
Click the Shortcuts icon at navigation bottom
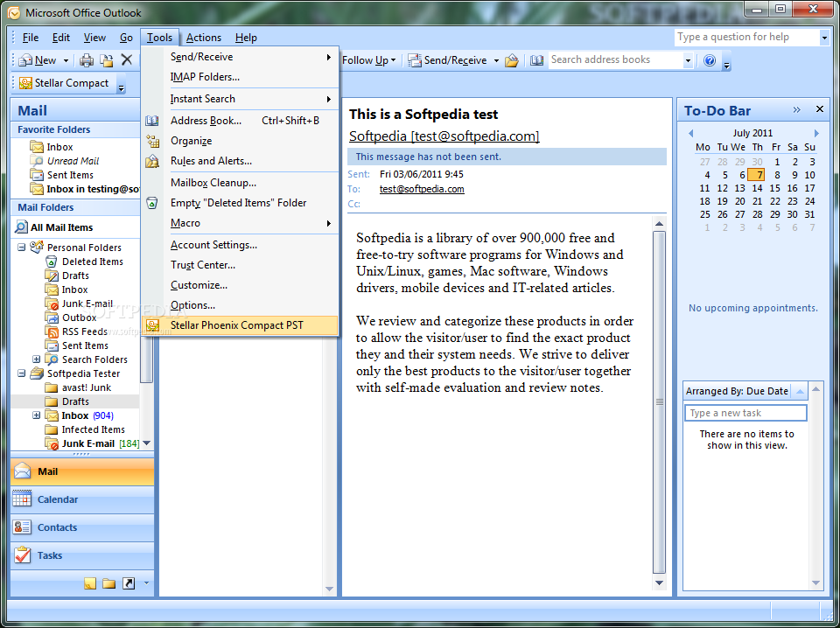[129, 583]
